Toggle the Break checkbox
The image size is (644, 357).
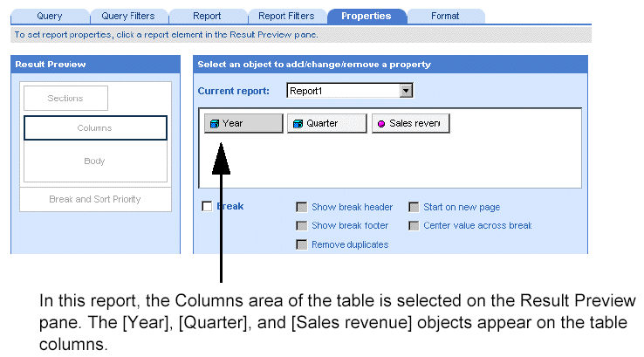coord(207,207)
